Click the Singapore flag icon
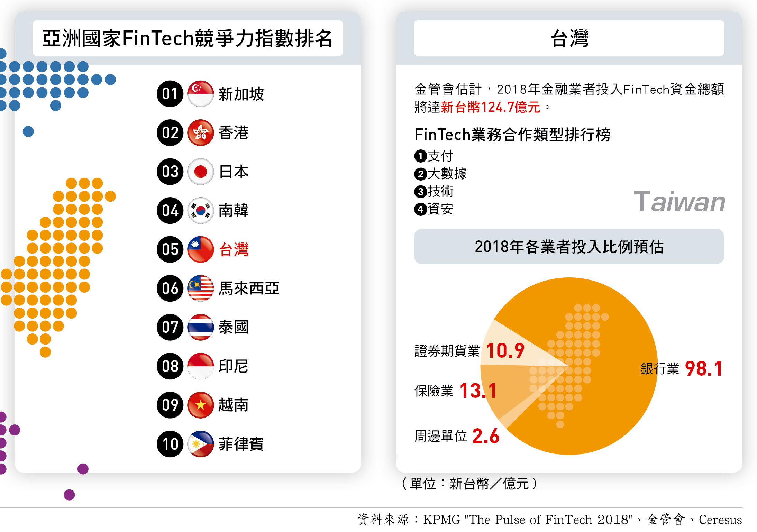Viewport: 757px width, 532px height. [x=200, y=94]
